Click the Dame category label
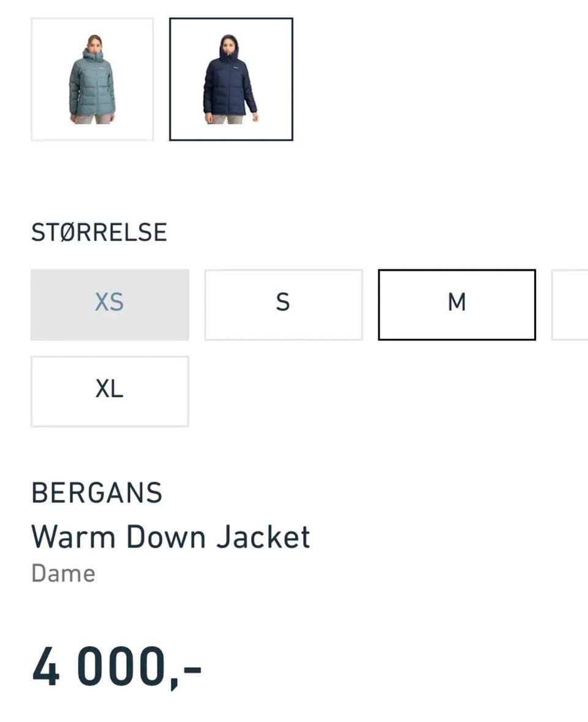588x722 pixels. [63, 574]
